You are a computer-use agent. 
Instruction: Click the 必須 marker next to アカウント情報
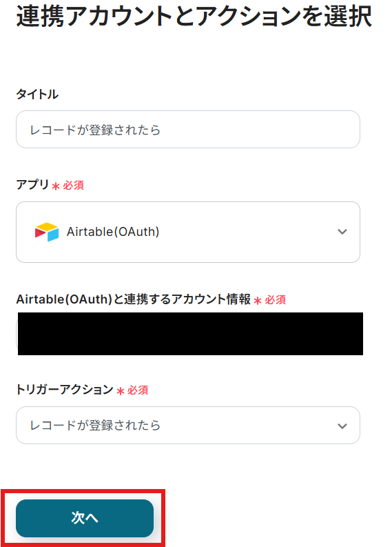[x=276, y=299]
